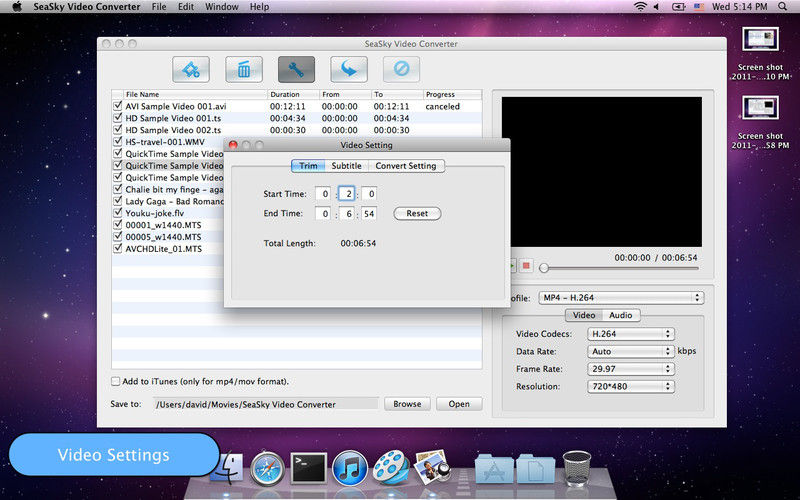800x500 pixels.
Task: Expand the Profile MP4 - H.264 dropdown
Action: 620,298
